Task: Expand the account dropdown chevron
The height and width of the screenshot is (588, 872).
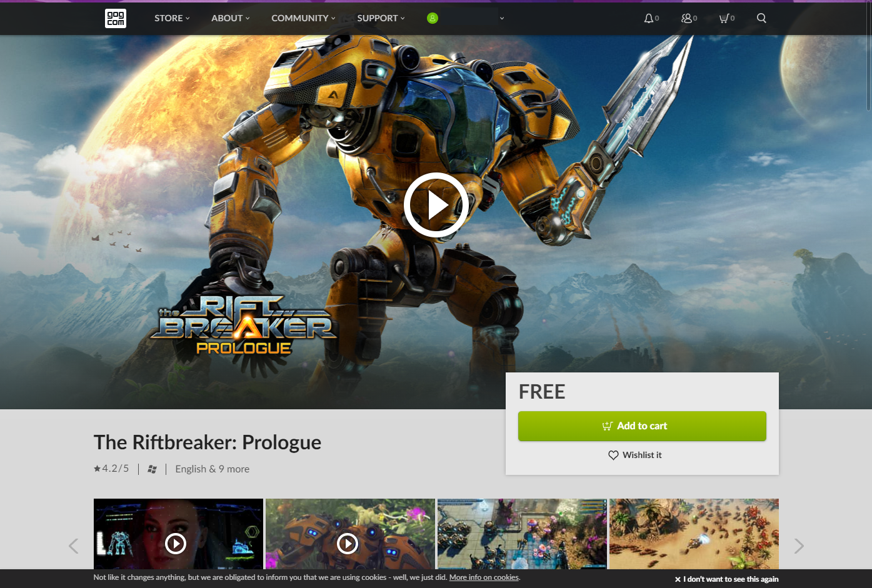Action: click(x=502, y=18)
